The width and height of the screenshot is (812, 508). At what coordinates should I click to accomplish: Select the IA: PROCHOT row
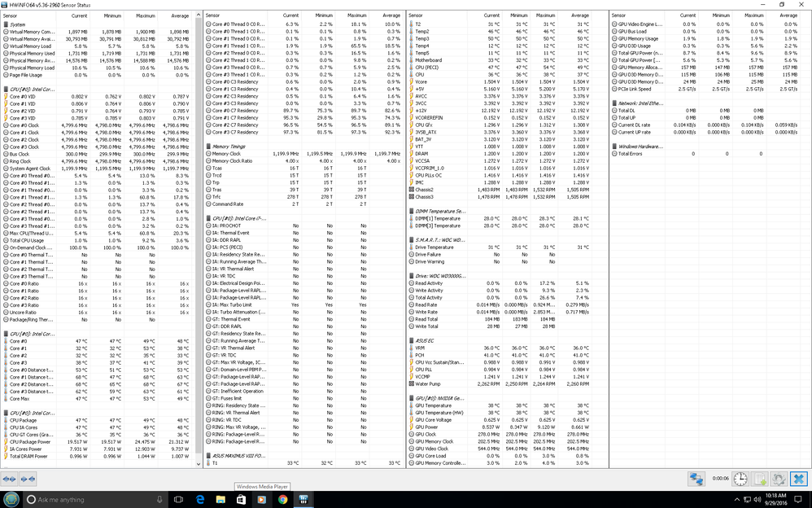(x=304, y=226)
